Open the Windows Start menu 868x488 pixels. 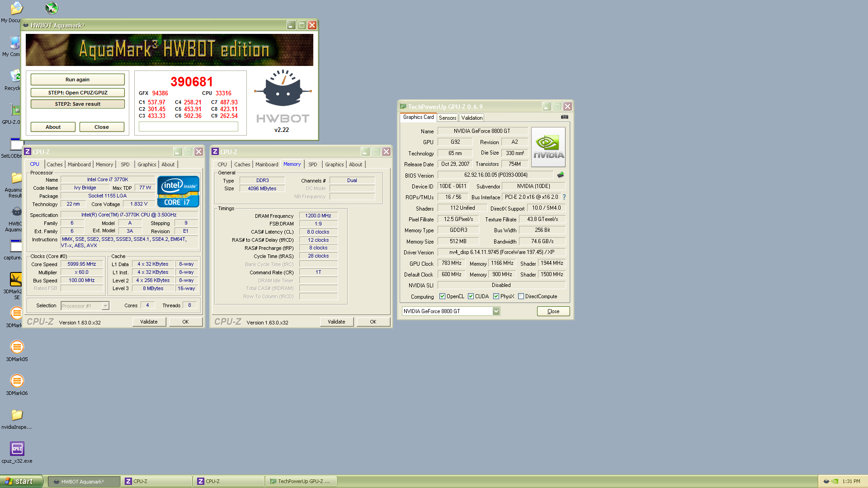click(x=22, y=481)
